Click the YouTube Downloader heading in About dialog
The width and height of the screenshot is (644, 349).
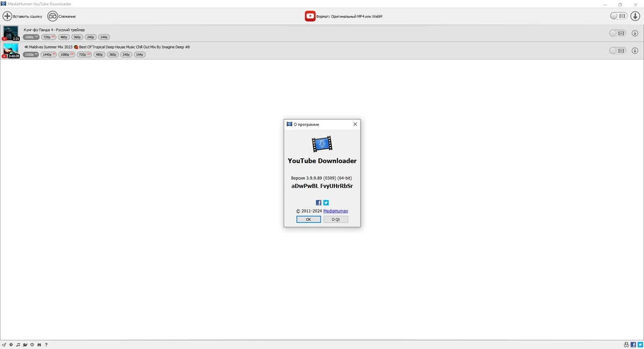tap(322, 161)
